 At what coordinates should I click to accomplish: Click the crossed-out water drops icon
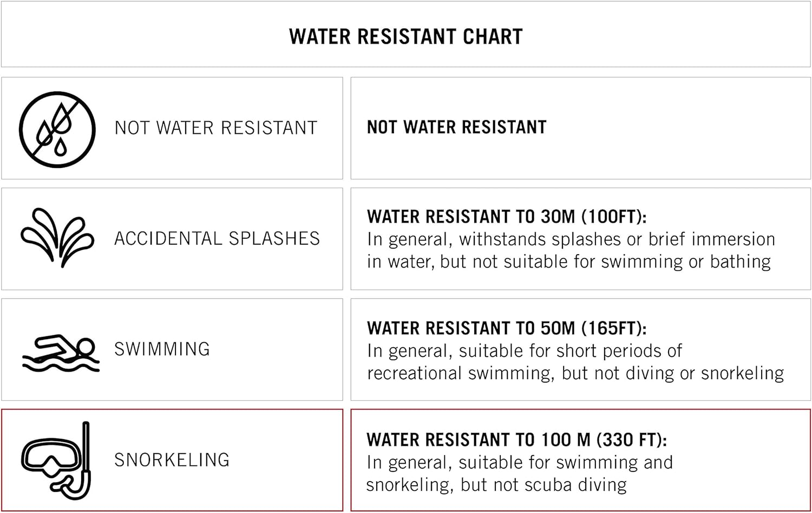pyautogui.click(x=57, y=129)
